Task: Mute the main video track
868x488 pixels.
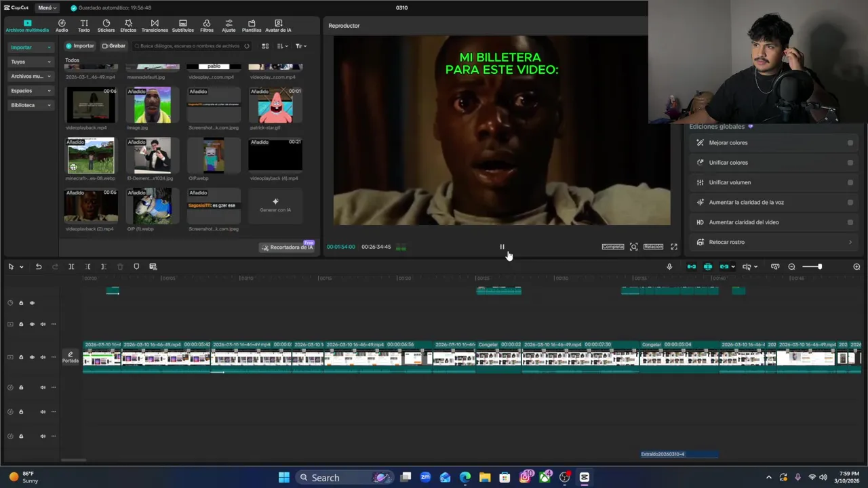Action: [43, 357]
